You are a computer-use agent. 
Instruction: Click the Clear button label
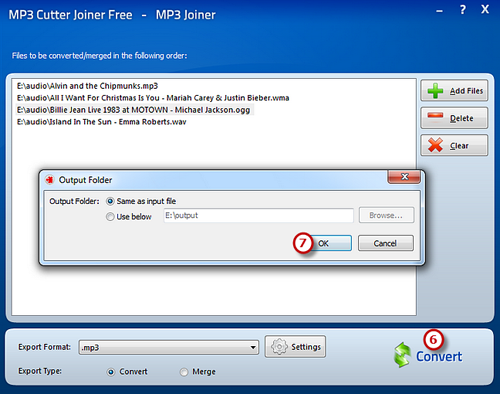[459, 146]
